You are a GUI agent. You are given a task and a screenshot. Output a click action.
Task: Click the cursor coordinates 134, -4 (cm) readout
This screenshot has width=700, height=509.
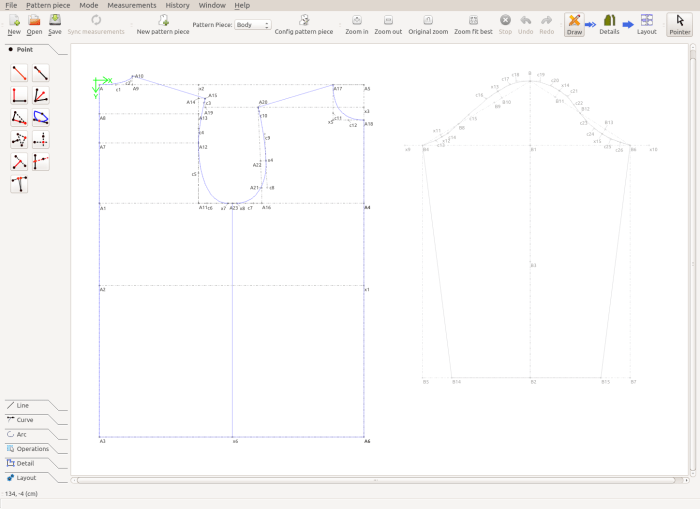click(21, 494)
